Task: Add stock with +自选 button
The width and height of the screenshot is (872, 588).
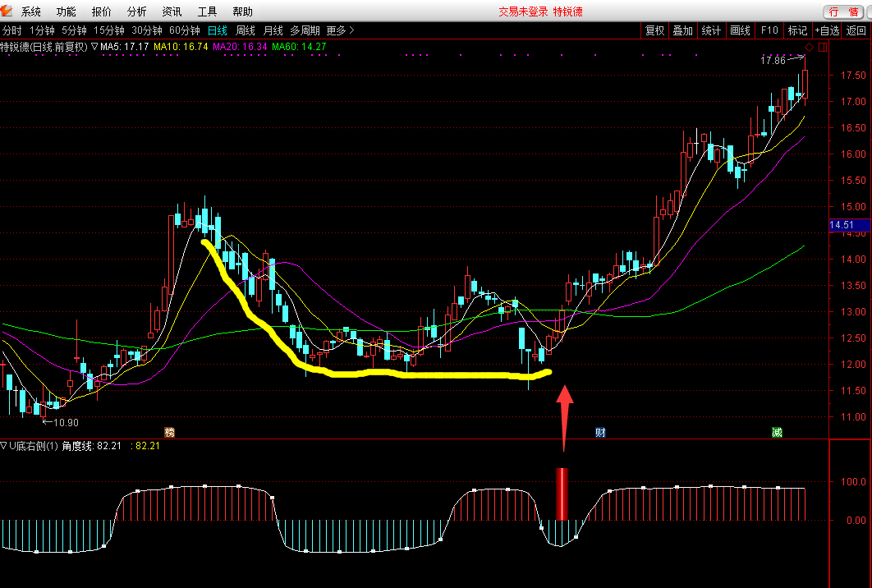Action: [827, 30]
